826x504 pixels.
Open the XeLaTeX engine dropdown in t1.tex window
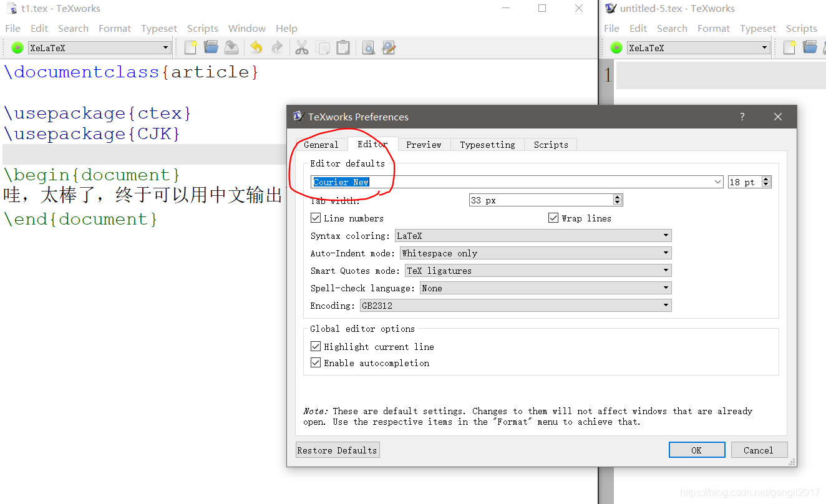click(99, 47)
